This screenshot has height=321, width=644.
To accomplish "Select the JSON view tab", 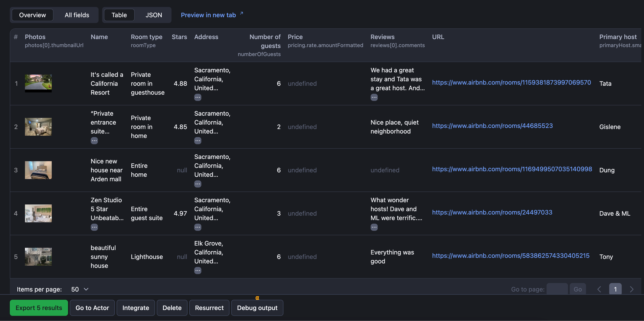I will [154, 15].
